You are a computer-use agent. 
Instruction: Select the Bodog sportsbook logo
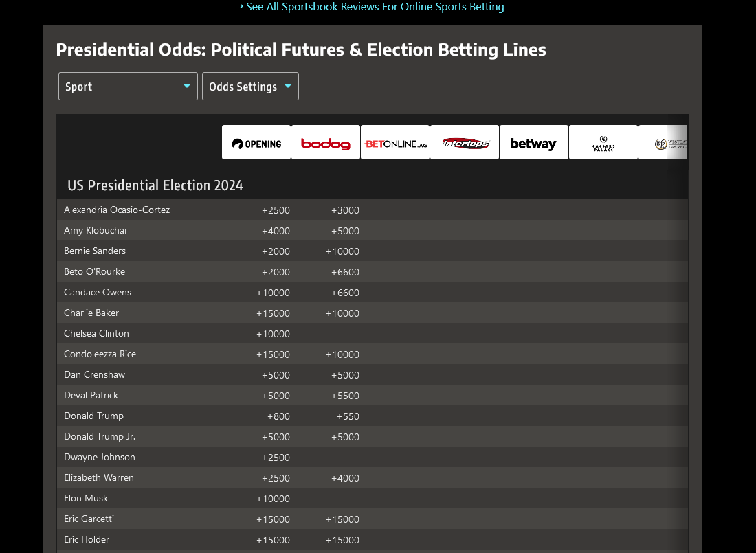(326, 142)
